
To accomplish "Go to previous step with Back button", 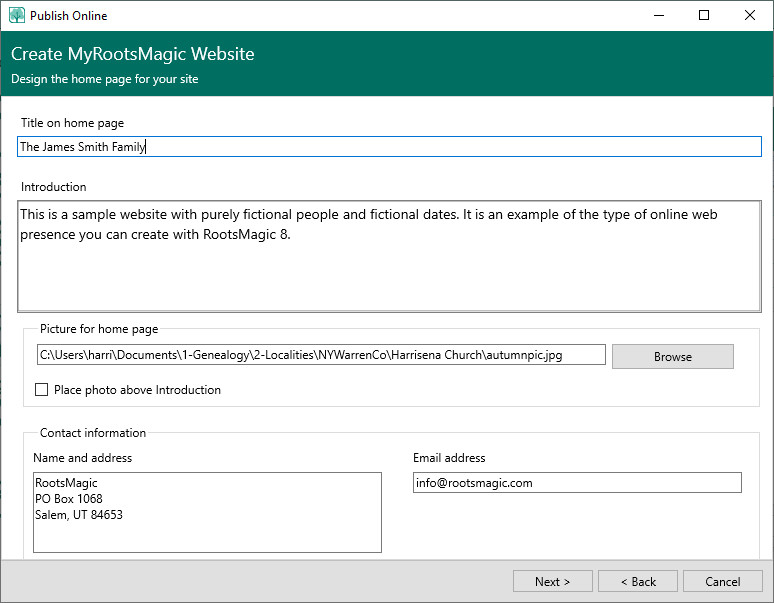I will [638, 581].
